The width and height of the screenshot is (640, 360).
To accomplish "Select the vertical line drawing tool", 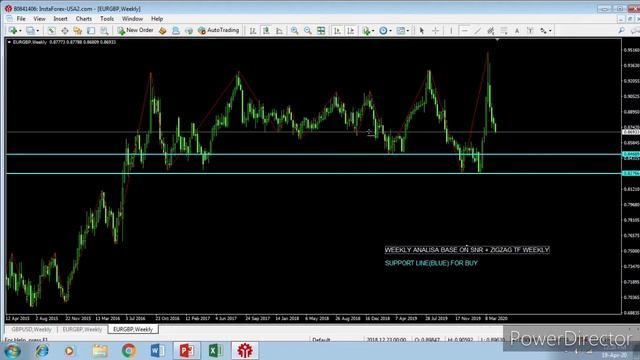I will (x=451, y=31).
